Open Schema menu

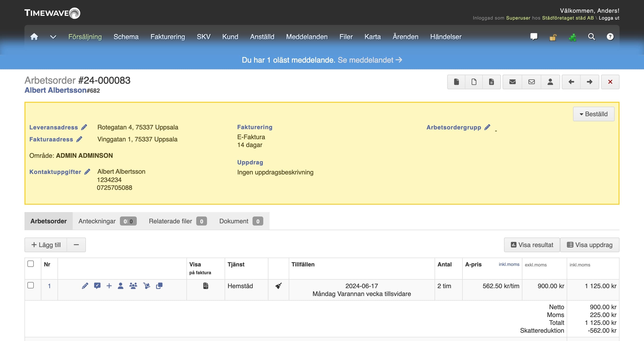(x=126, y=37)
